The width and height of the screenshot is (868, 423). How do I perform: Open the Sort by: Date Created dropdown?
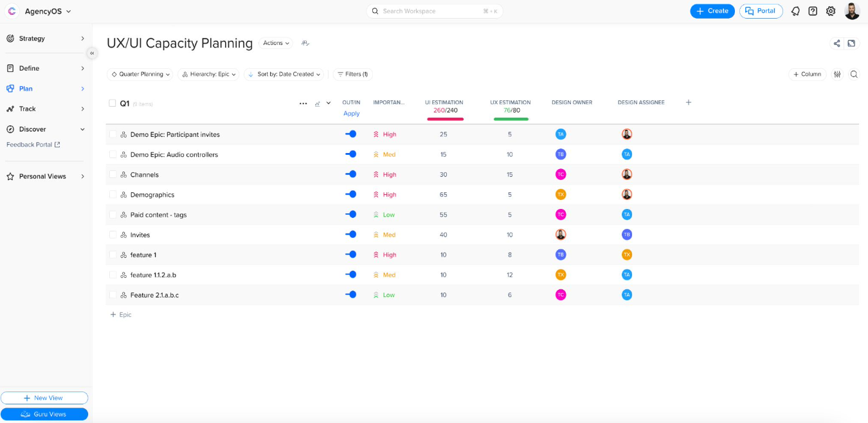pyautogui.click(x=285, y=75)
